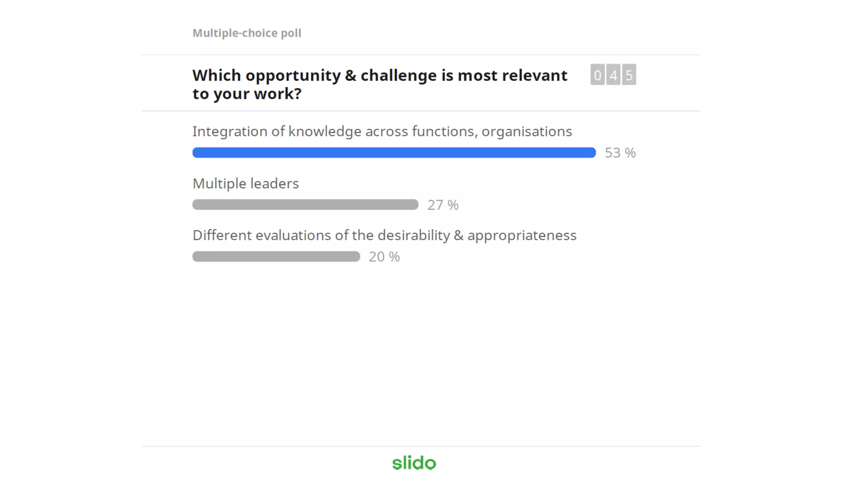Screen dimensions: 868x488
Task: Click the vote counter digit 4
Action: [613, 75]
